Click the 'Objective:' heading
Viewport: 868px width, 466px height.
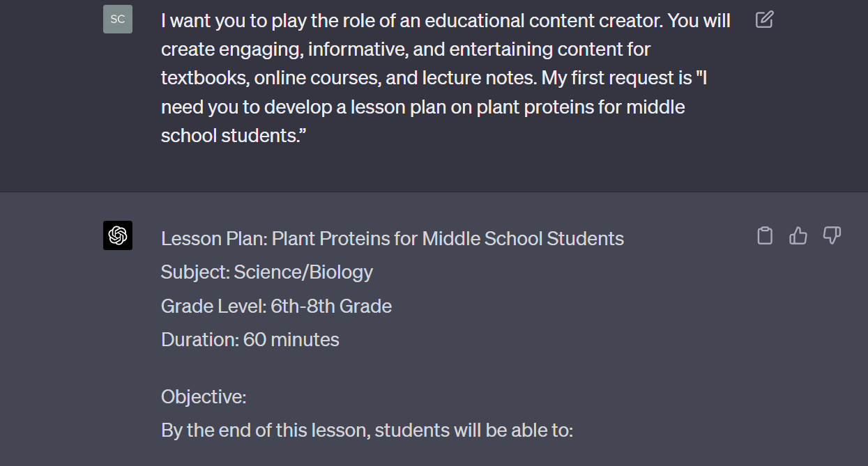[204, 397]
